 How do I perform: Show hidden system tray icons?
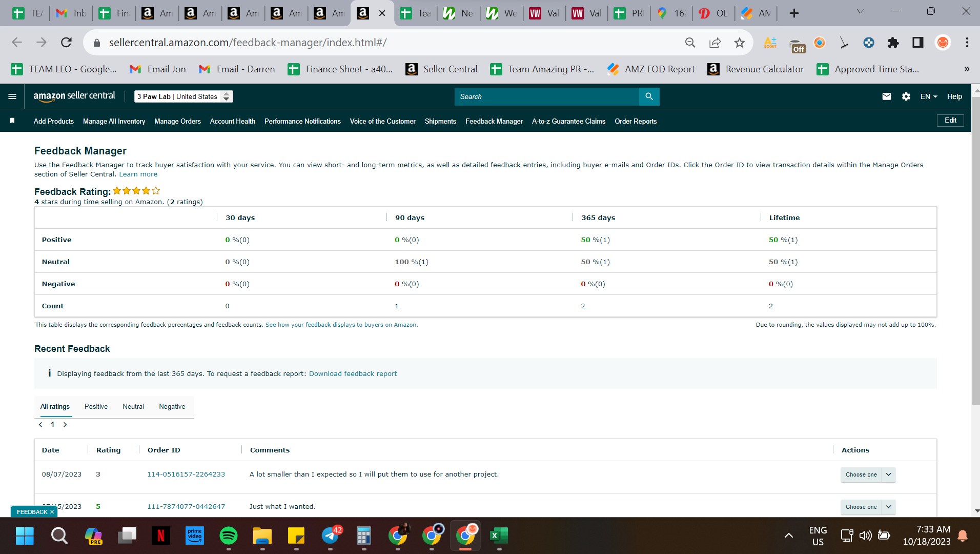(789, 536)
